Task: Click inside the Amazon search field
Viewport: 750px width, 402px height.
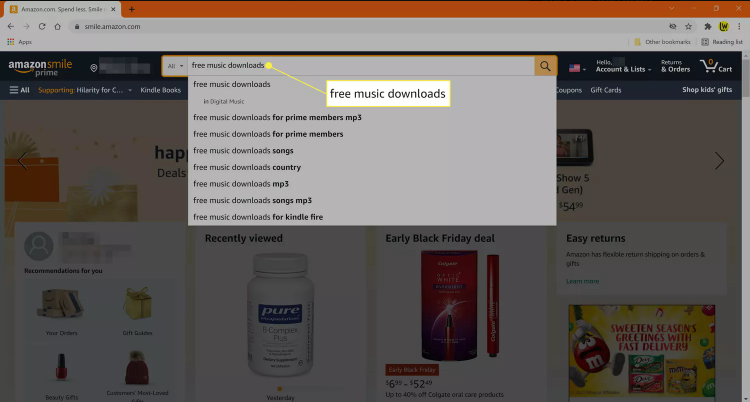Action: 361,66
